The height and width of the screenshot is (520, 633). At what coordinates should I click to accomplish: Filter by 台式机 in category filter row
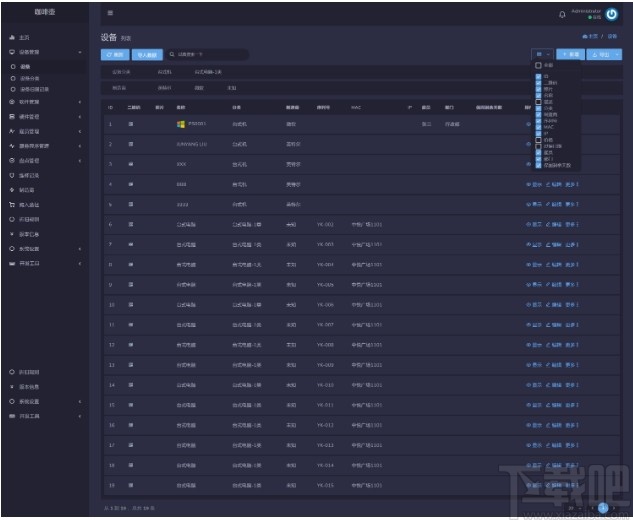(x=164, y=72)
